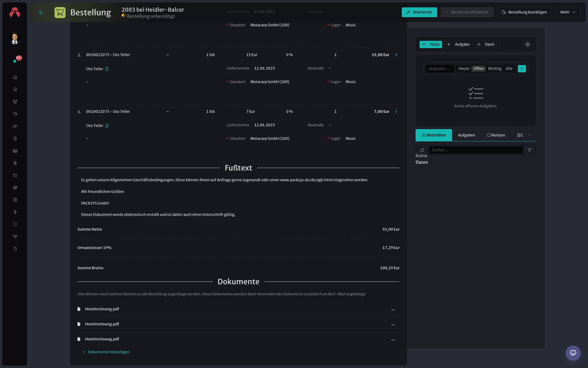The height and width of the screenshot is (368, 588).
Task: Expand position 2 with 15,00 Eur chevron
Action: [x=396, y=55]
